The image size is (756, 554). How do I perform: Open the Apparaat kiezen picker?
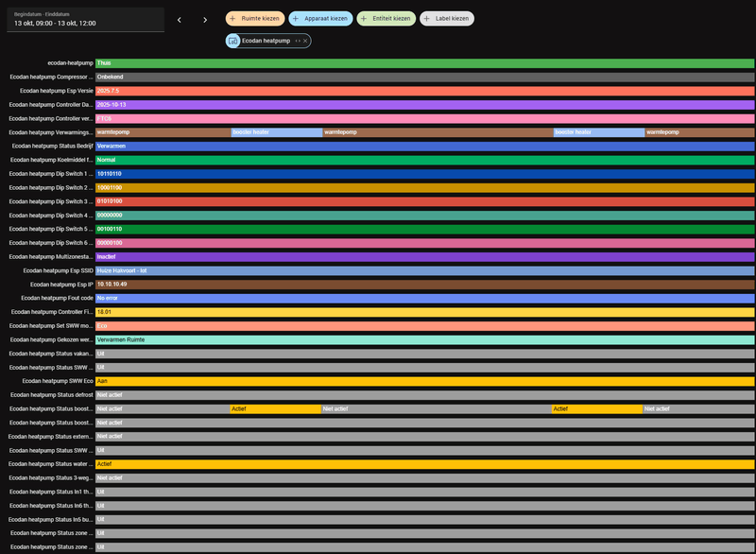click(320, 18)
